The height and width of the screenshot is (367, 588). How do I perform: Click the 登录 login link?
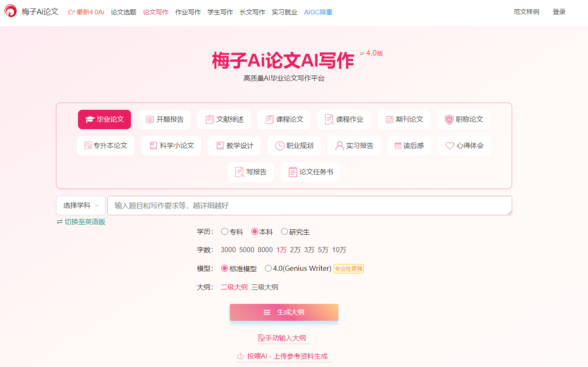click(x=559, y=12)
